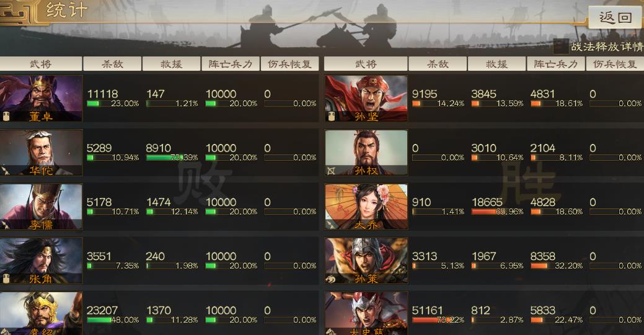Click the troop-type icon on 董卓's portrait
The height and width of the screenshot is (335, 644).
[x=6, y=117]
